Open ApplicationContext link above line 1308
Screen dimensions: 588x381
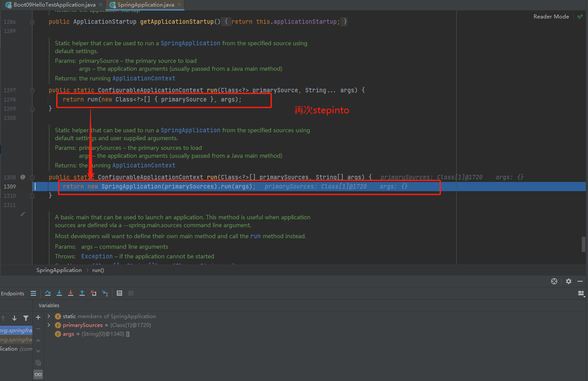click(x=144, y=165)
